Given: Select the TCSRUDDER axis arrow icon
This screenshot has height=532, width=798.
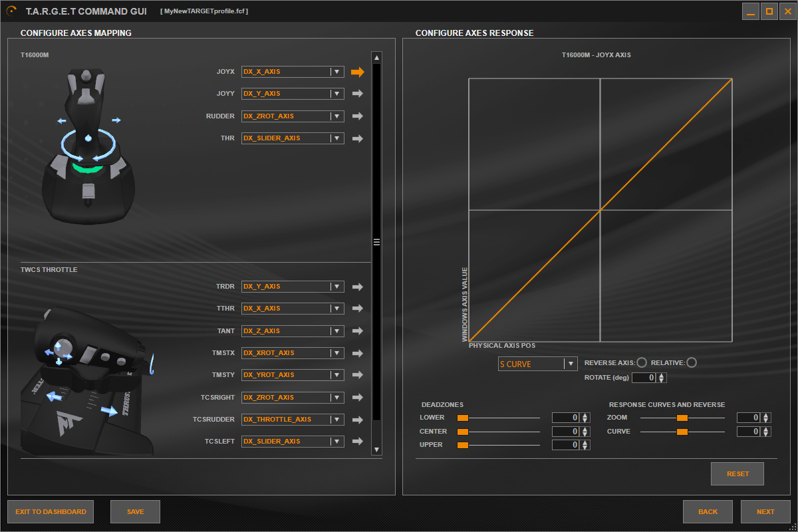Looking at the screenshot, I should pyautogui.click(x=358, y=420).
